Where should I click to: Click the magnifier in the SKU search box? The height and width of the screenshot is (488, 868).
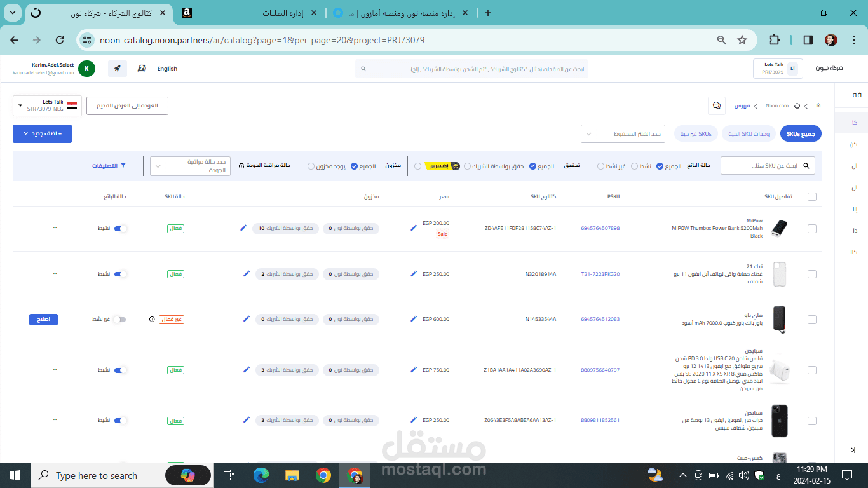(x=807, y=166)
